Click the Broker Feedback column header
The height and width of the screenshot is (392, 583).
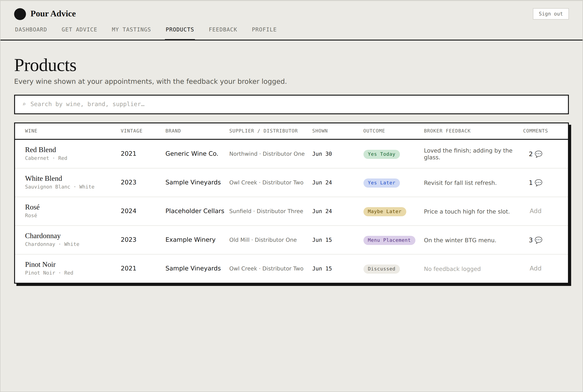447,131
